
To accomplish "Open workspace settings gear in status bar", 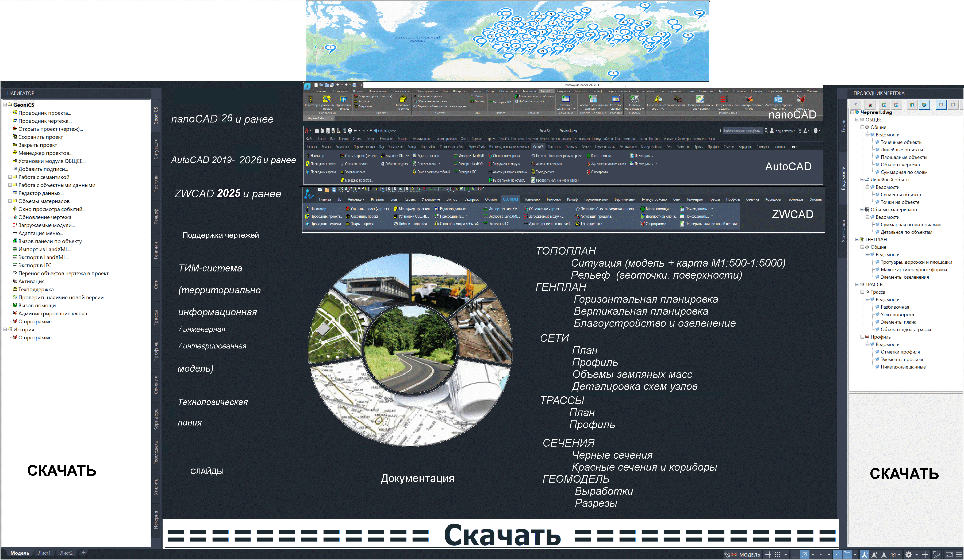I will [x=909, y=555].
